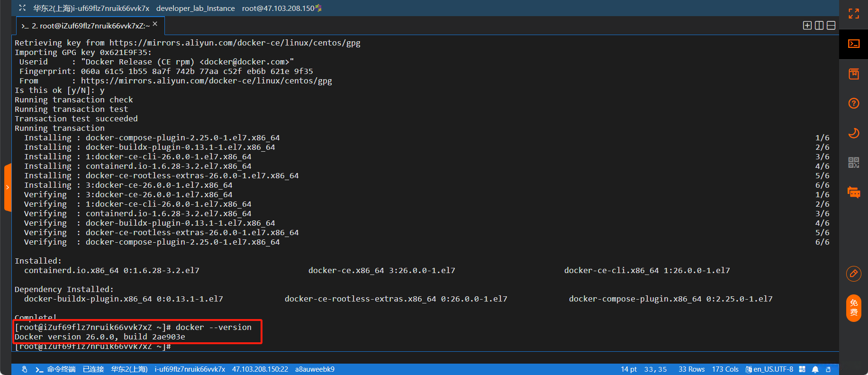The height and width of the screenshot is (375, 868).
Task: Click the collapse-arrows icon before the instance name
Action: 22,8
